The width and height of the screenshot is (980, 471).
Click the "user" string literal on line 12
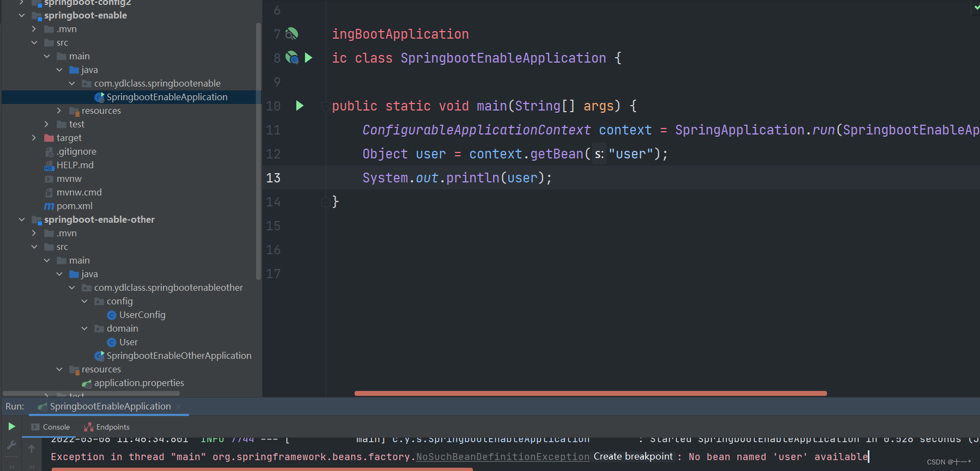pos(631,154)
